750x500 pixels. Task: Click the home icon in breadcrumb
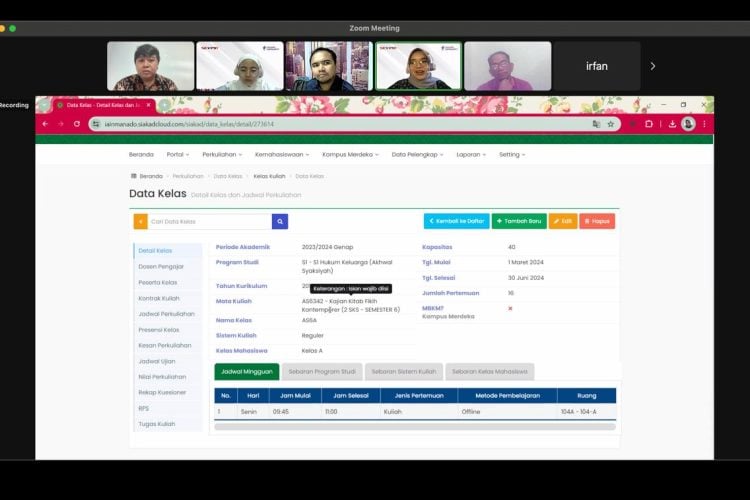pyautogui.click(x=134, y=176)
